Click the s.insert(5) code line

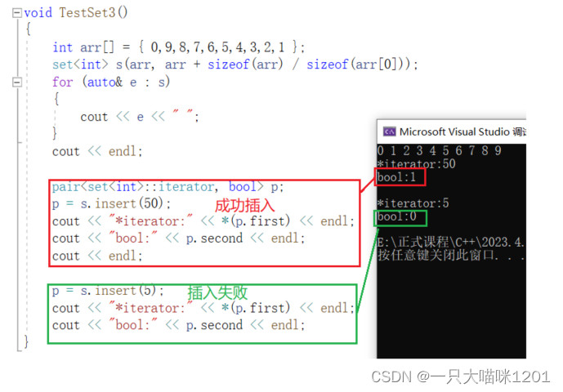[108, 291]
